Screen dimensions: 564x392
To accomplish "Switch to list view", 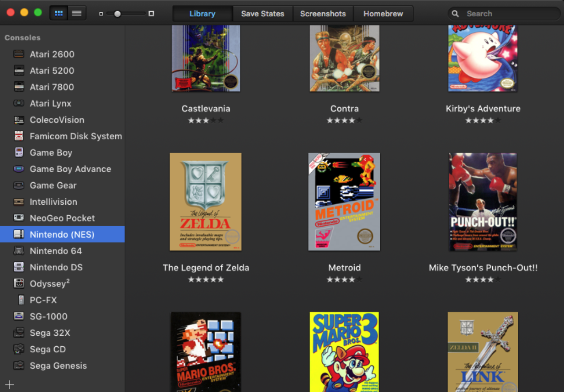I will click(77, 13).
